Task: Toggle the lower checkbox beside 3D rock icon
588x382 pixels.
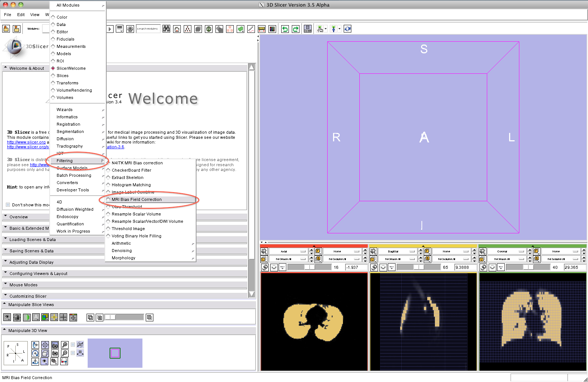Action: point(73,353)
